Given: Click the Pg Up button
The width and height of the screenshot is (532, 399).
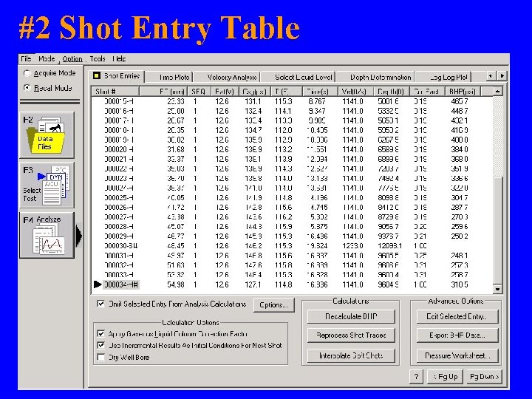Looking at the screenshot, I should coord(446,377).
